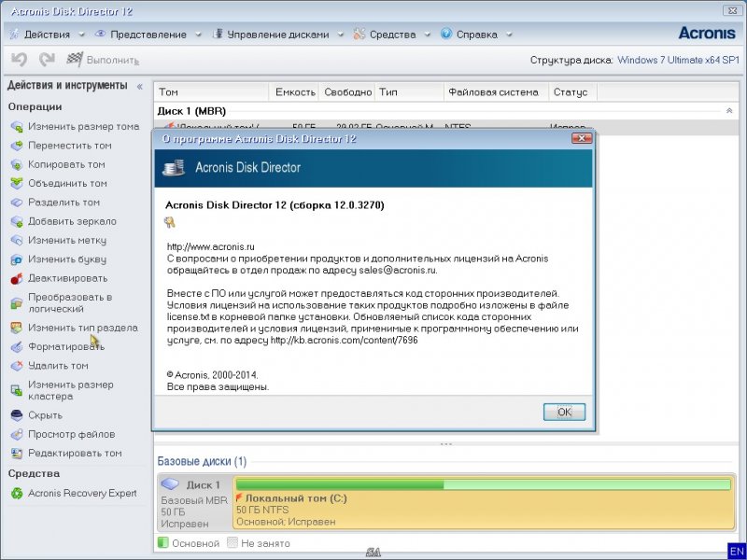This screenshot has width=747, height=560.
Task: Click the Undo arrow in the toolbar
Action: click(19, 60)
